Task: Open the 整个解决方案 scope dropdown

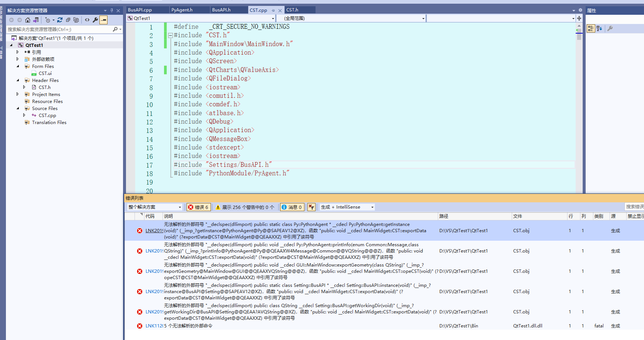Action: pos(155,207)
